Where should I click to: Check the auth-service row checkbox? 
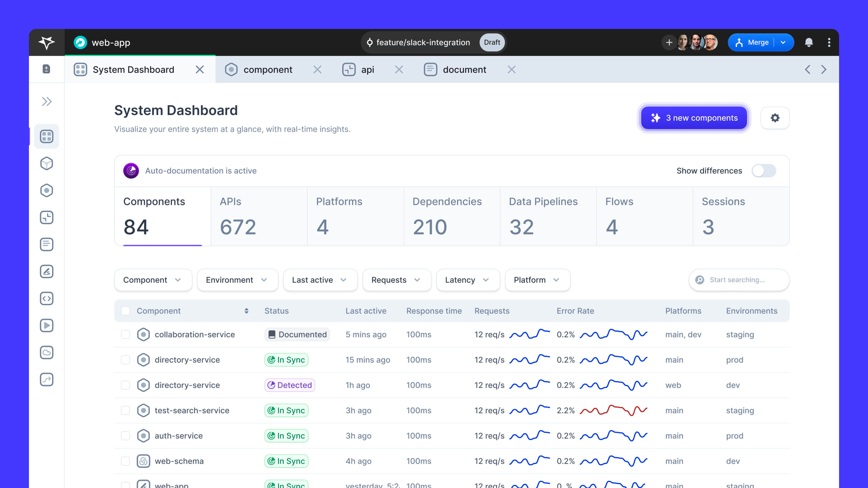(x=125, y=436)
